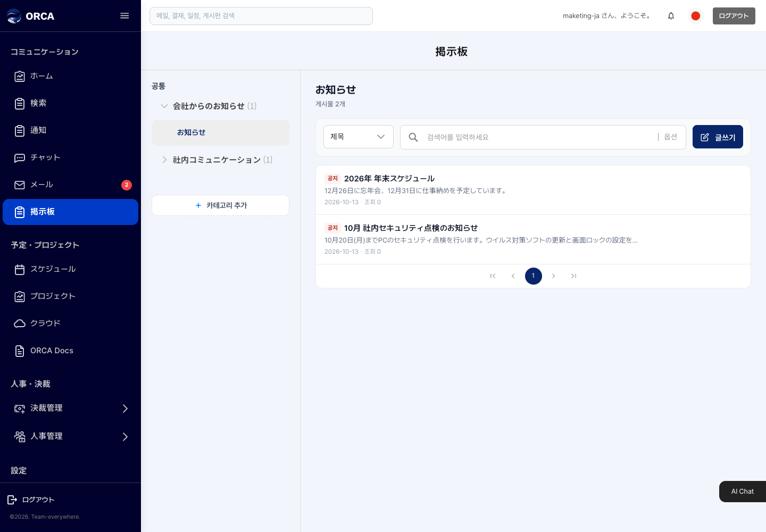Open the 옵션 search options
Screen dimensions: 766x532
point(671,137)
